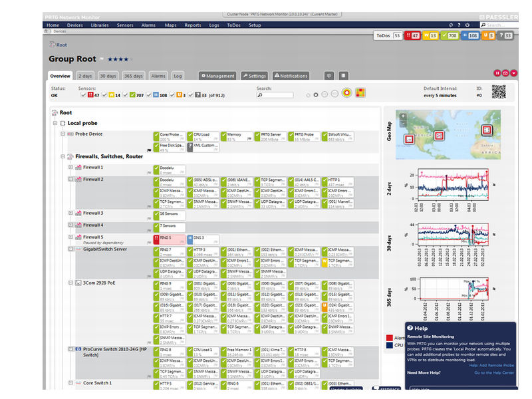The width and height of the screenshot is (532, 399).
Task: Click the Management button
Action: (x=217, y=76)
